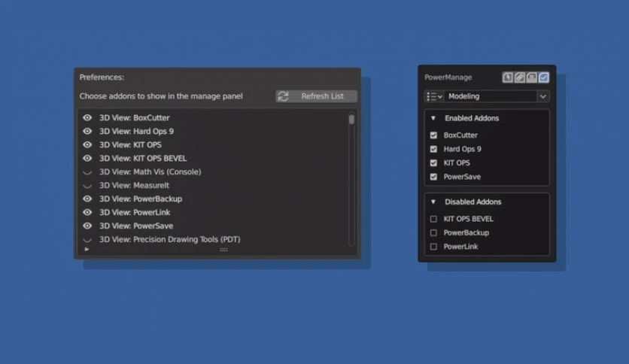This screenshot has width=629, height=364.
Task: Uncheck the Hard Ops 9 addon checkbox
Action: [433, 149]
